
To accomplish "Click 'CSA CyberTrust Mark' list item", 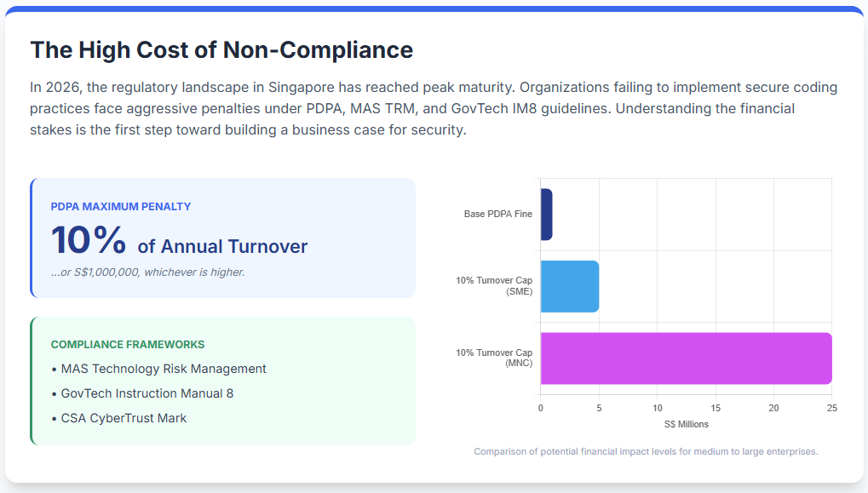I will pyautogui.click(x=119, y=418).
